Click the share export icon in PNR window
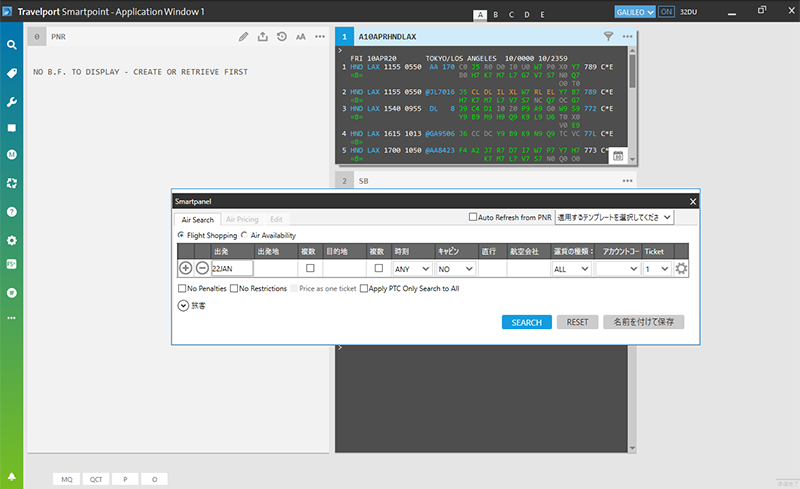The image size is (800, 489). (x=262, y=37)
